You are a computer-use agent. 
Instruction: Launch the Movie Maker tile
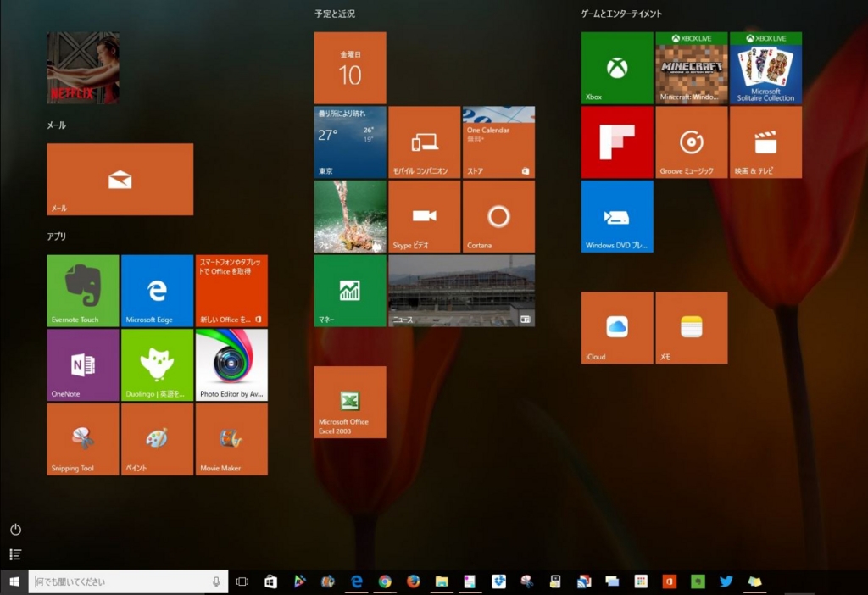[x=231, y=439]
